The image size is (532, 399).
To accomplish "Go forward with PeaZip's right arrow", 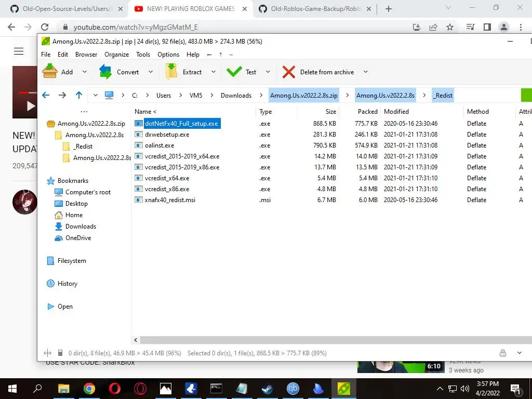I will 62,96.
